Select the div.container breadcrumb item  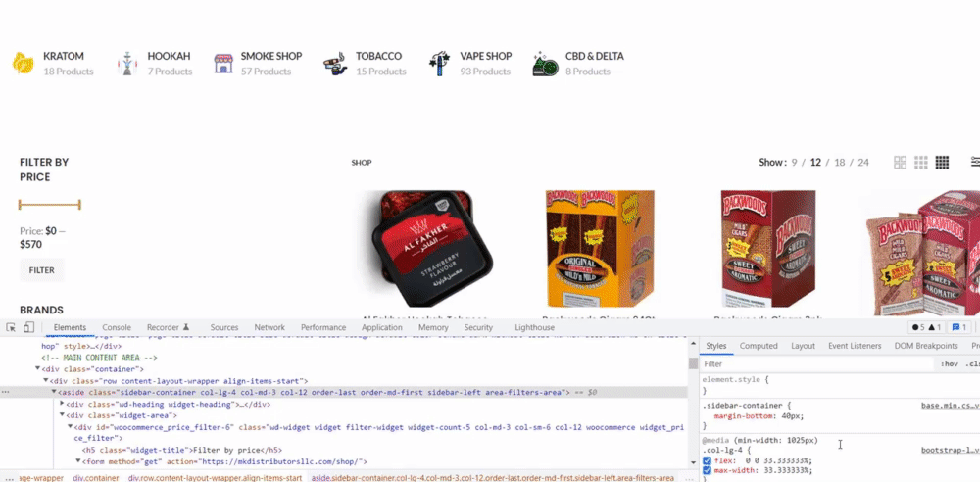pos(96,478)
